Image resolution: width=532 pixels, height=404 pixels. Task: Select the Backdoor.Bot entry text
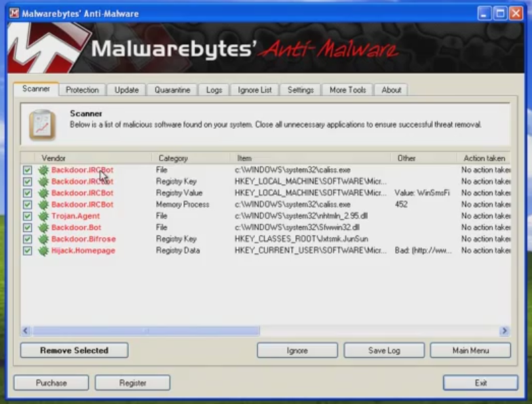pyautogui.click(x=76, y=228)
